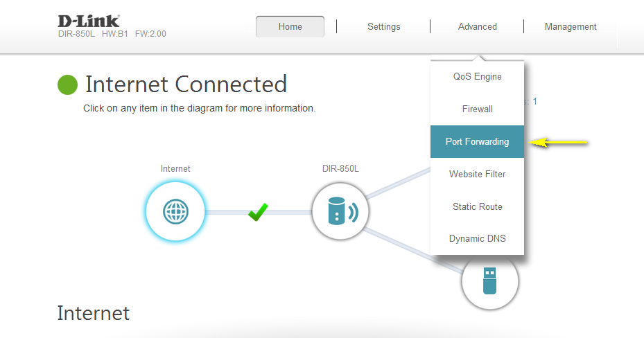The width and height of the screenshot is (644, 338).
Task: Select Port Forwarding menu item
Action: [477, 142]
